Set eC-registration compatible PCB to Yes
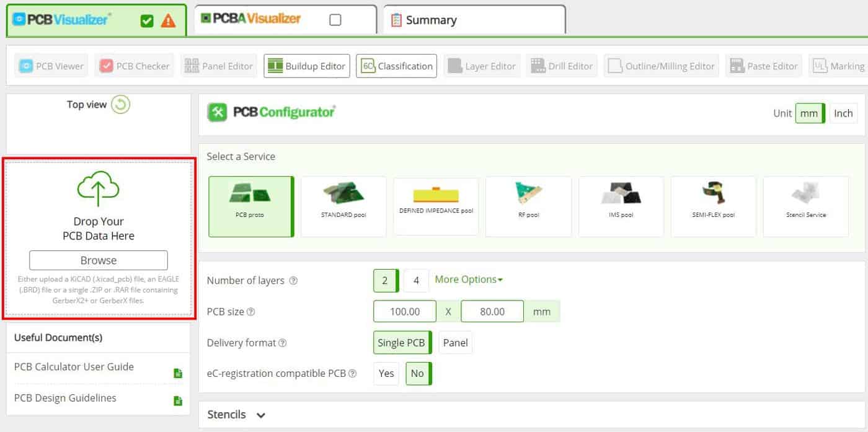 [386, 374]
